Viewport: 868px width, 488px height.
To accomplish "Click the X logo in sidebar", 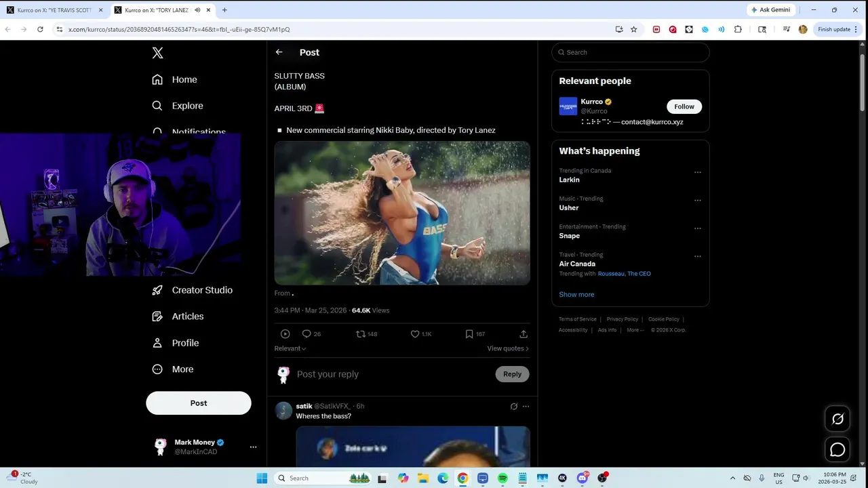I will pyautogui.click(x=157, y=53).
